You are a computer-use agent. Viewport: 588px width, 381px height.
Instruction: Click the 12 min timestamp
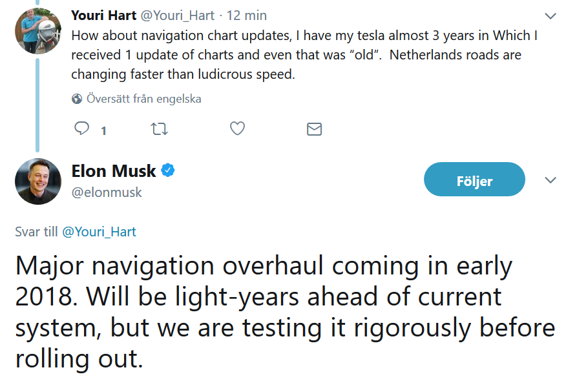point(246,15)
